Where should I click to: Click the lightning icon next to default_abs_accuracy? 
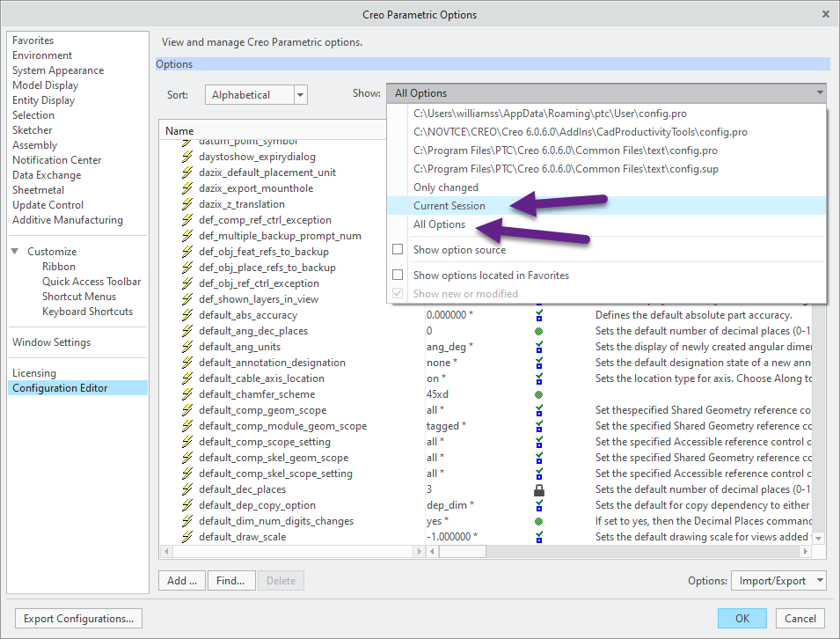click(x=186, y=315)
